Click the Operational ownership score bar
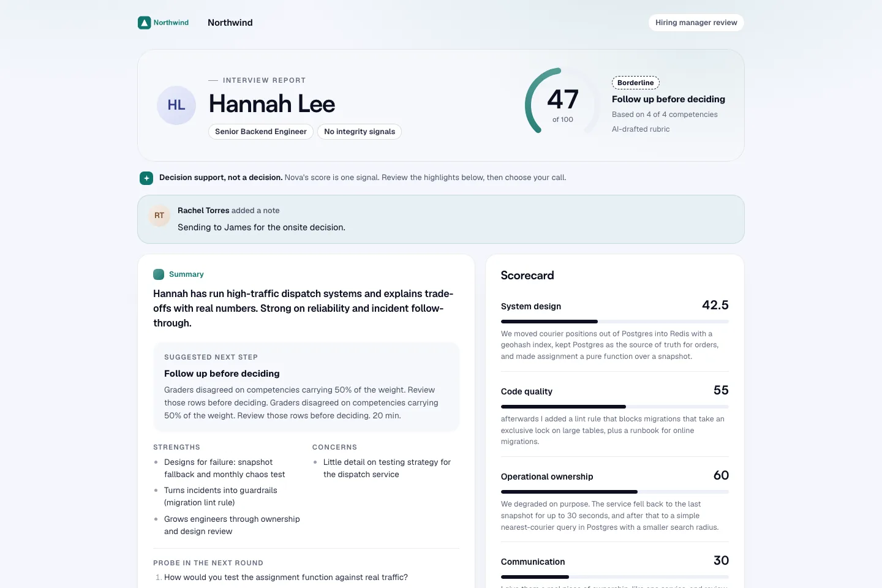This screenshot has width=882, height=588. coord(615,492)
